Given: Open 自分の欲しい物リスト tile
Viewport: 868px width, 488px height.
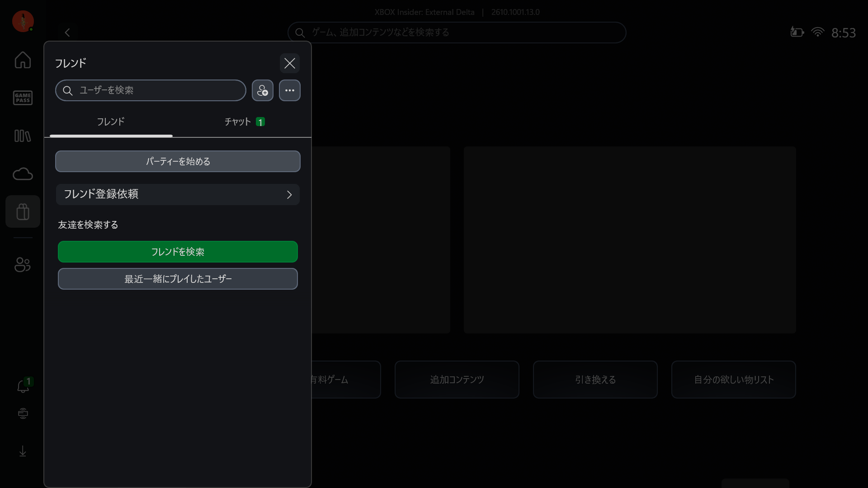Looking at the screenshot, I should pos(733,380).
